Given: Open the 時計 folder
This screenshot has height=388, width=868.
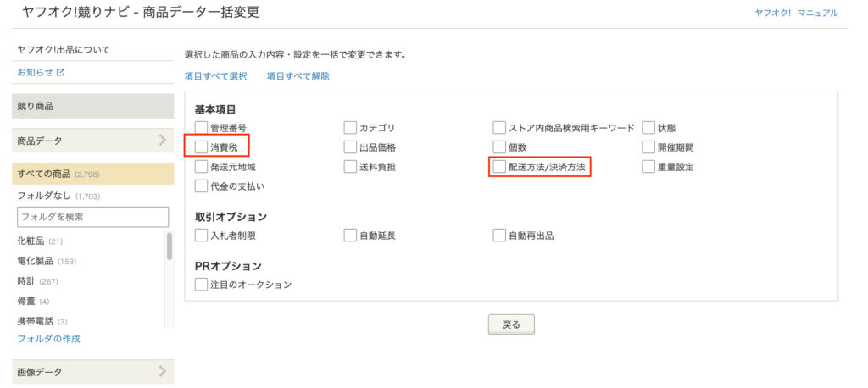Looking at the screenshot, I should pos(27,280).
